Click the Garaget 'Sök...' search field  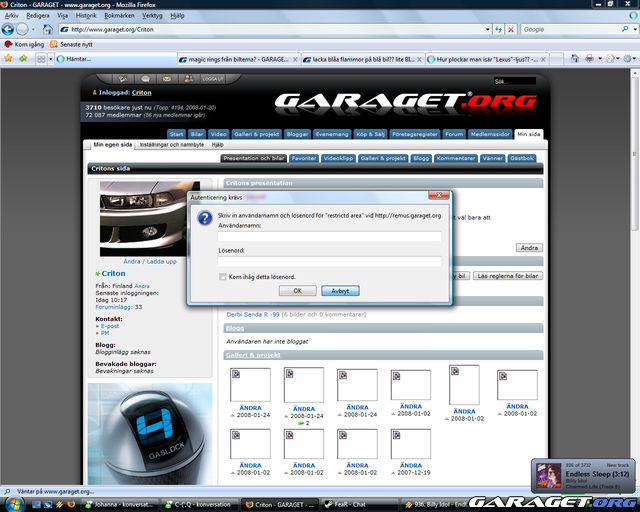click(x=514, y=81)
